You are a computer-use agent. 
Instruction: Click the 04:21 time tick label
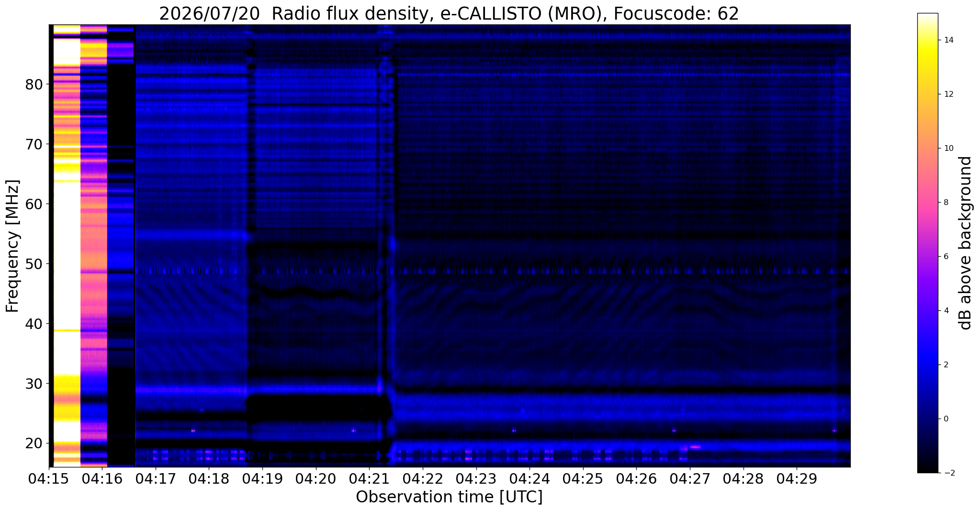[x=369, y=479]
